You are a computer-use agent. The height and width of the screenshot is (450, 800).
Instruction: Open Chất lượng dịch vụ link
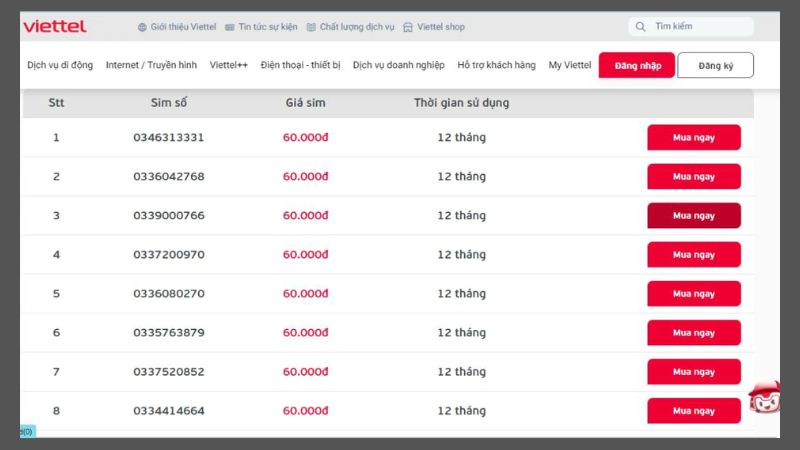(357, 27)
